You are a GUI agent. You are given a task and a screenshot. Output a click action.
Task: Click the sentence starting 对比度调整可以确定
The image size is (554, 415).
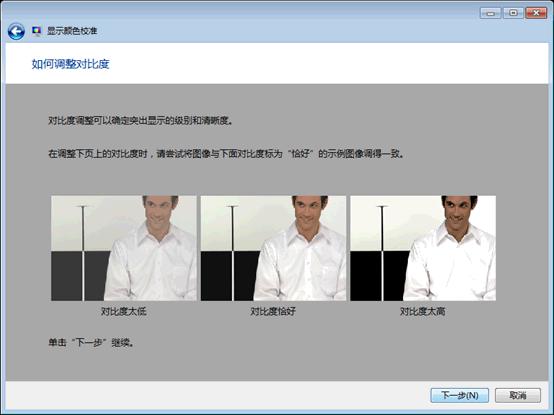pos(141,121)
